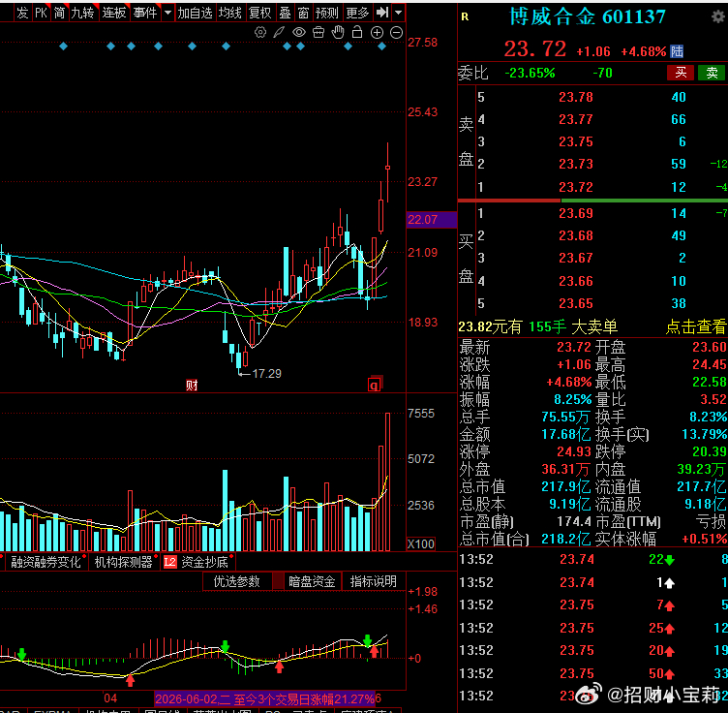Open the 事件 events item
Viewport: 728px width, 713px height.
pos(145,13)
